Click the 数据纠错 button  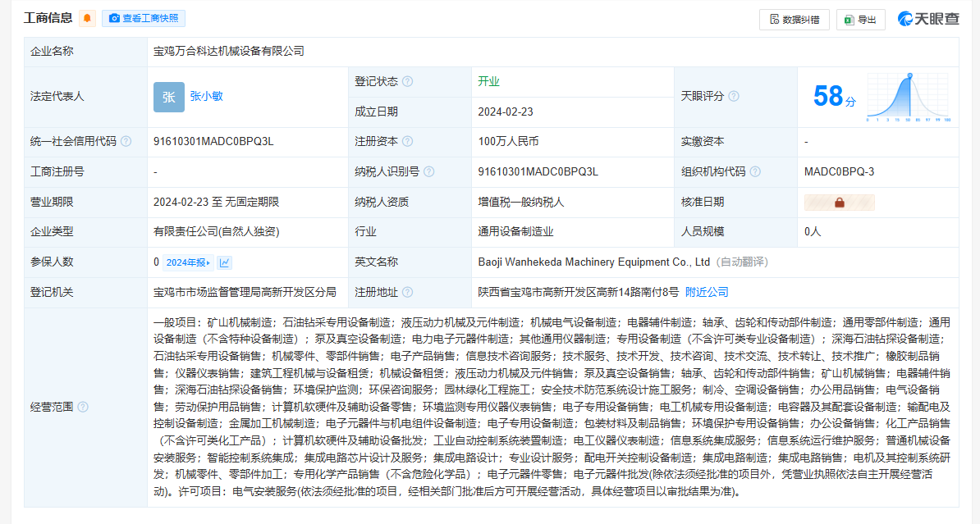click(x=795, y=20)
